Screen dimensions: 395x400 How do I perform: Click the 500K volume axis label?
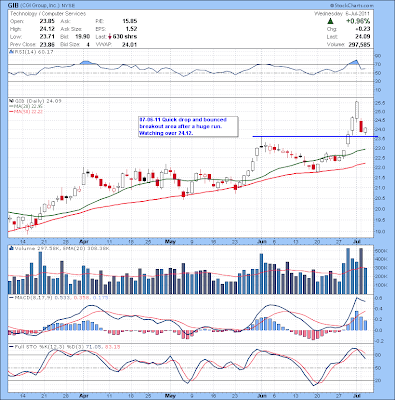pyautogui.click(x=380, y=251)
